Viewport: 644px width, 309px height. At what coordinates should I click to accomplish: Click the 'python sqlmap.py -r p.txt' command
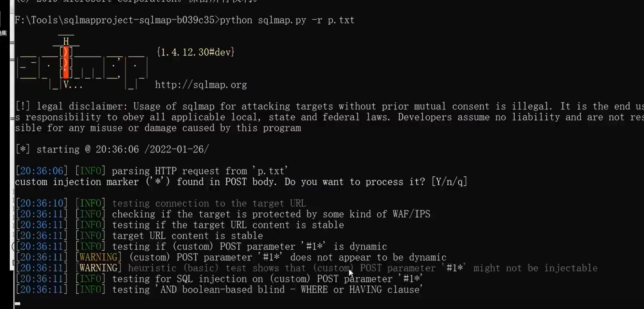[287, 20]
